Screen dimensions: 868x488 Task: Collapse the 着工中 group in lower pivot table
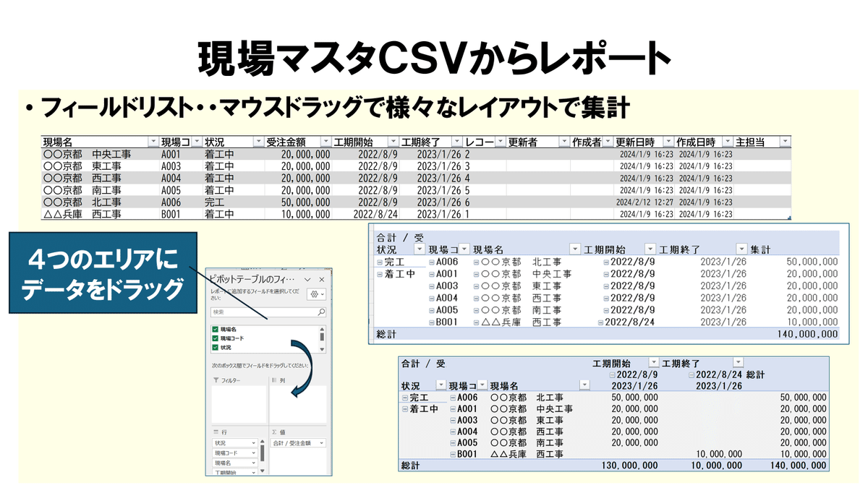(x=405, y=409)
